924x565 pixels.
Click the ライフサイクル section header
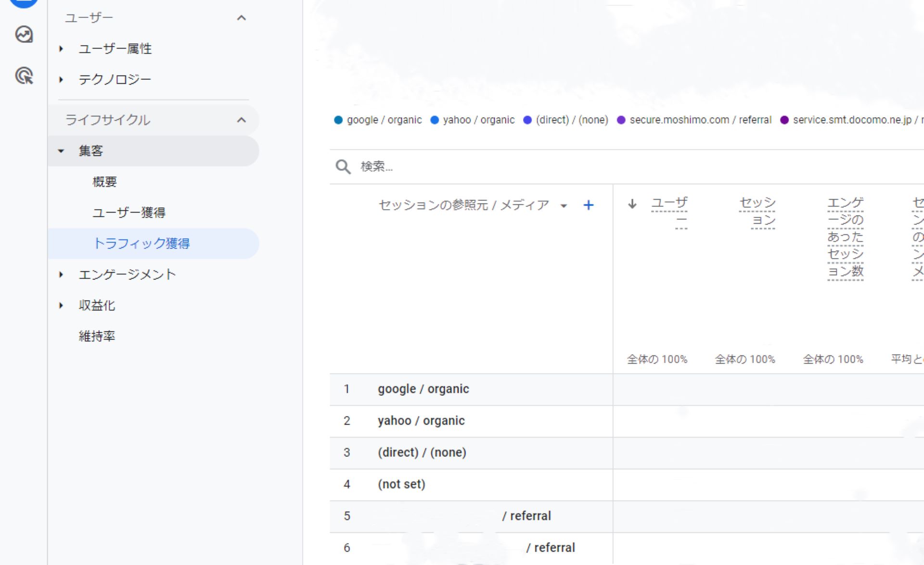(x=108, y=120)
